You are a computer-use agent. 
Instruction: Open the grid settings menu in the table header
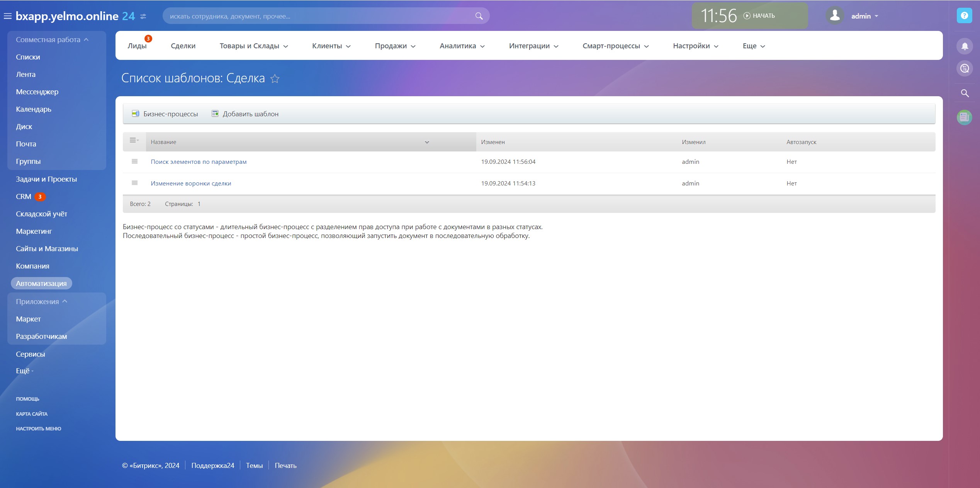134,141
